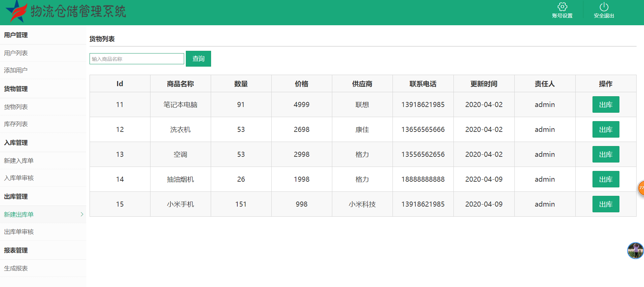Screen dimensions: 644x287
Task: Click the Id cell 15
Action: [120, 204]
